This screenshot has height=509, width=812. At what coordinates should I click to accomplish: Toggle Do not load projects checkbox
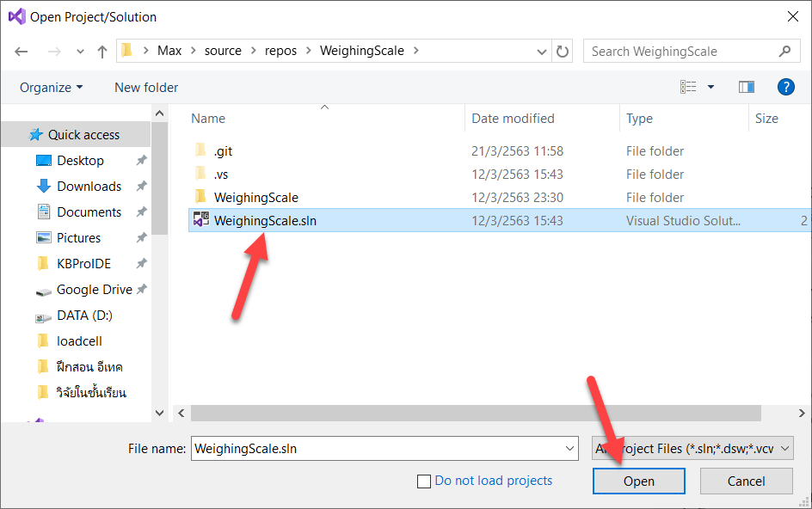(423, 481)
